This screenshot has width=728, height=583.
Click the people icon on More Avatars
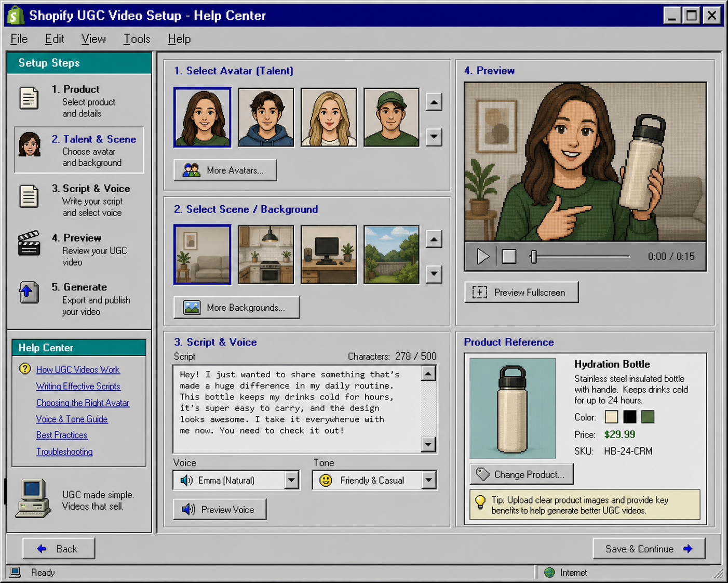click(191, 170)
